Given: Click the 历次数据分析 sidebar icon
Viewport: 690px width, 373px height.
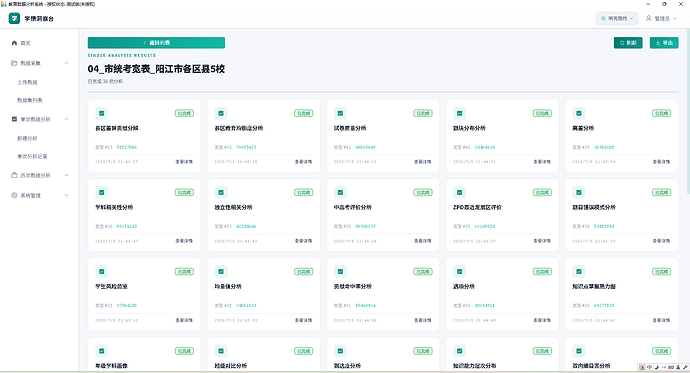Looking at the screenshot, I should [14, 175].
